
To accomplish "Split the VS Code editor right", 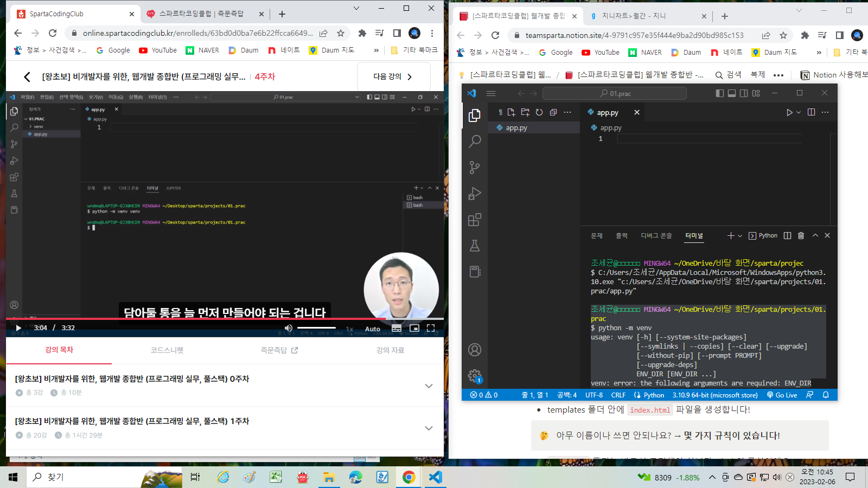I will pos(811,112).
